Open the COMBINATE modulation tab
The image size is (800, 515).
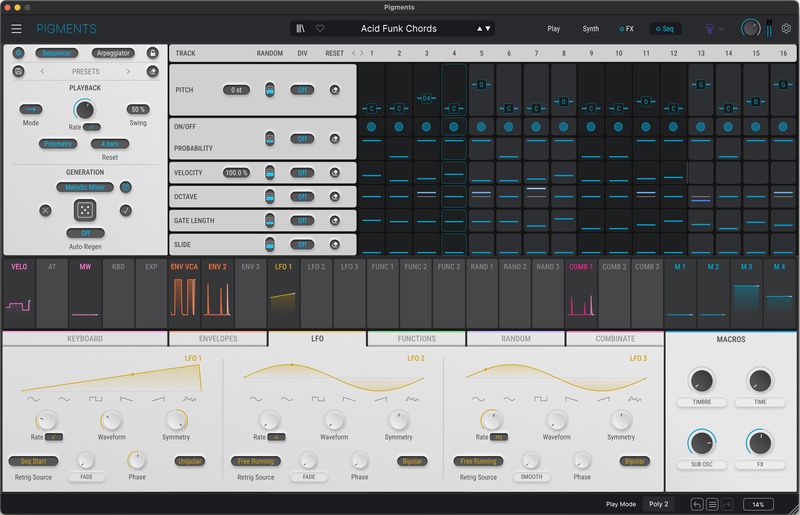coord(615,339)
